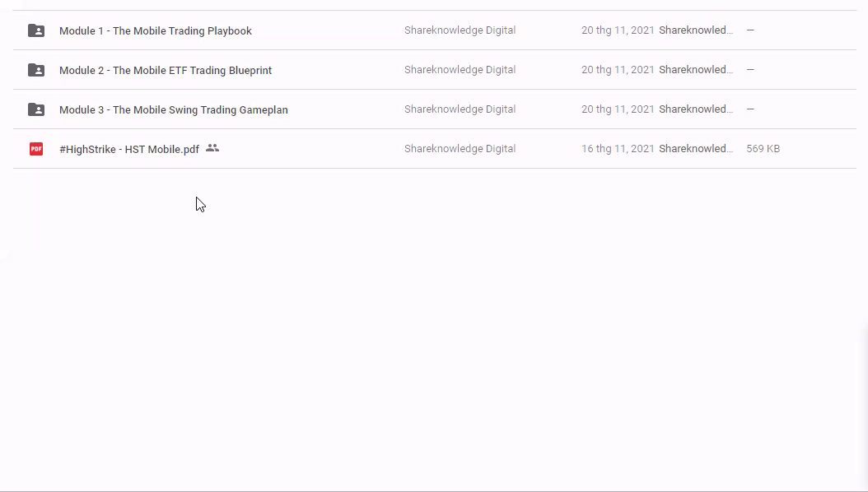Image resolution: width=868 pixels, height=492 pixels.
Task: Click the 569 KB file size
Action: 763,149
